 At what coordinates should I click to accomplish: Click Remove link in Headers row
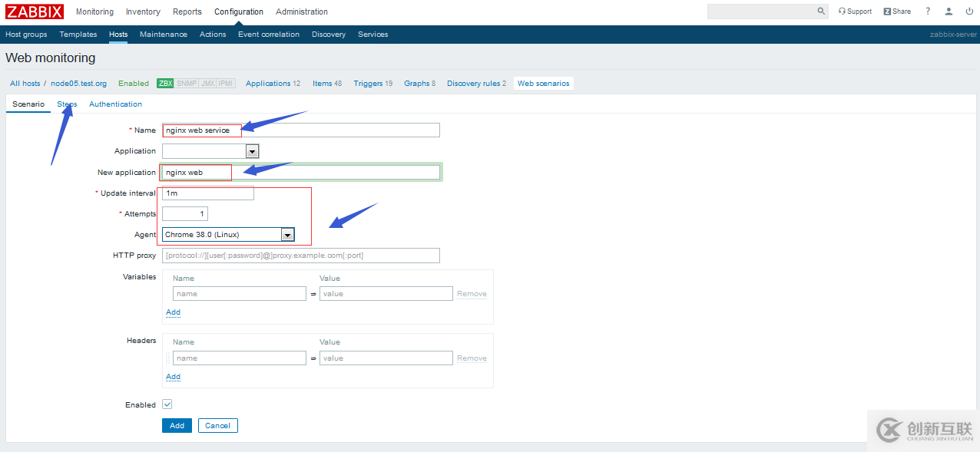[x=472, y=358]
